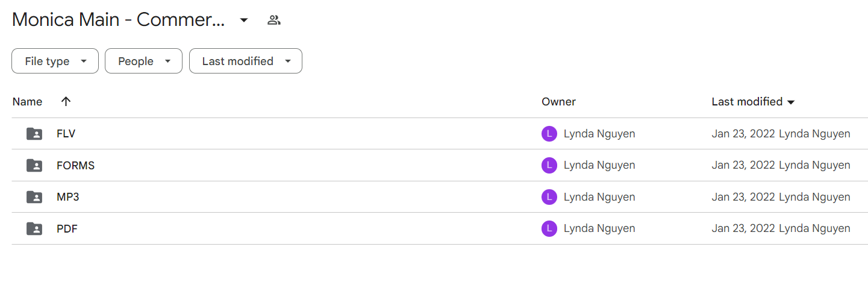Image resolution: width=868 pixels, height=285 pixels.
Task: Click Lynda Nguyen's avatar in PDF row
Action: (549, 229)
